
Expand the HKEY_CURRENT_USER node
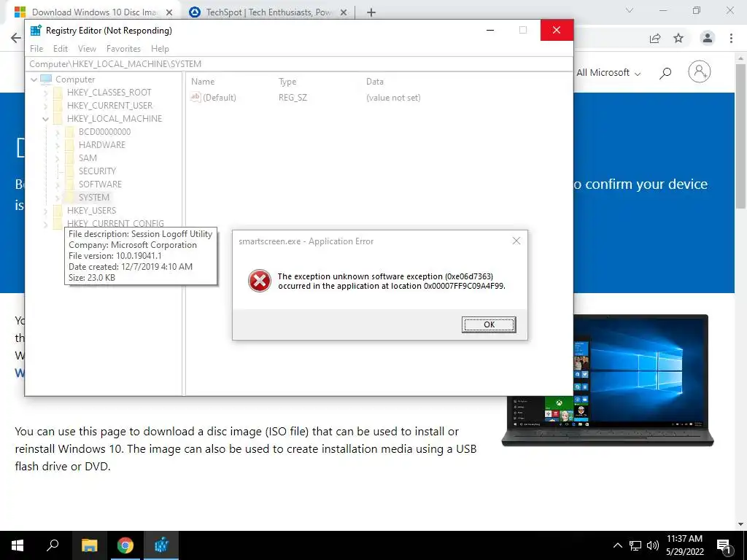click(x=46, y=106)
